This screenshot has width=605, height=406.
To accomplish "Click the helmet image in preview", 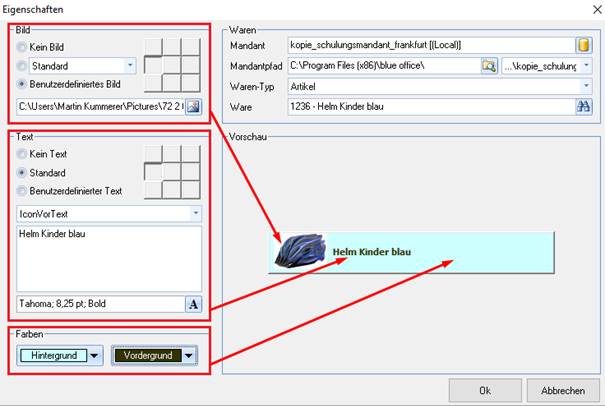I will pyautogui.click(x=301, y=250).
